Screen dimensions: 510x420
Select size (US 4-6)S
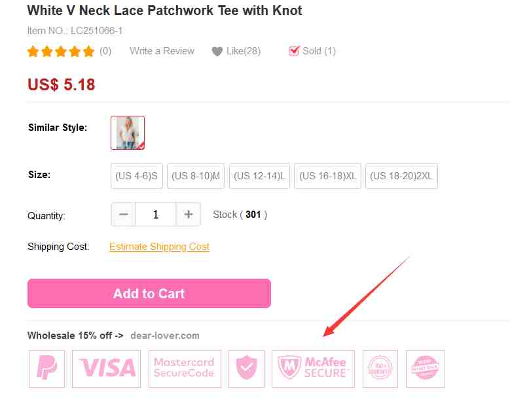pos(137,176)
